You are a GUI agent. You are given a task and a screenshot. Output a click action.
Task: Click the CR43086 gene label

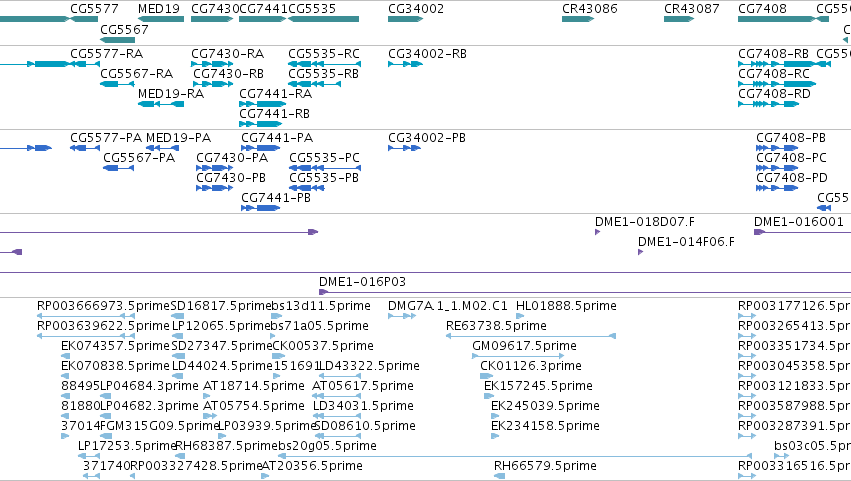point(589,9)
